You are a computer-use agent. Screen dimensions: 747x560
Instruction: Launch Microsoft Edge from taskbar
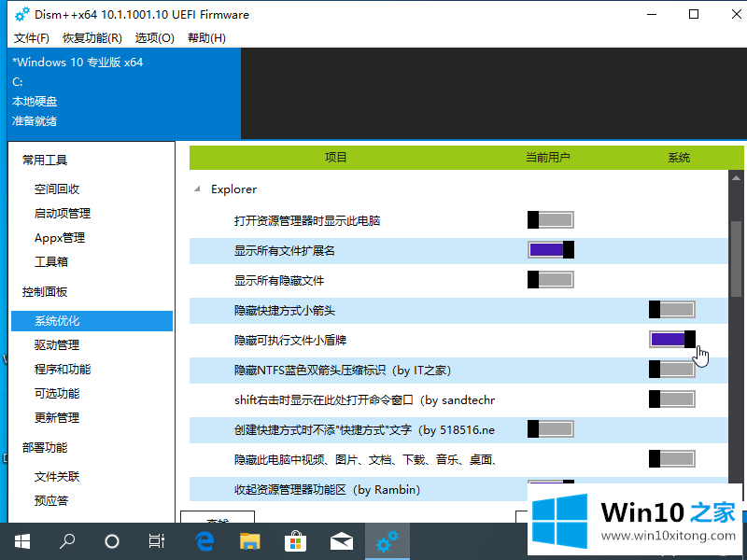point(204,541)
